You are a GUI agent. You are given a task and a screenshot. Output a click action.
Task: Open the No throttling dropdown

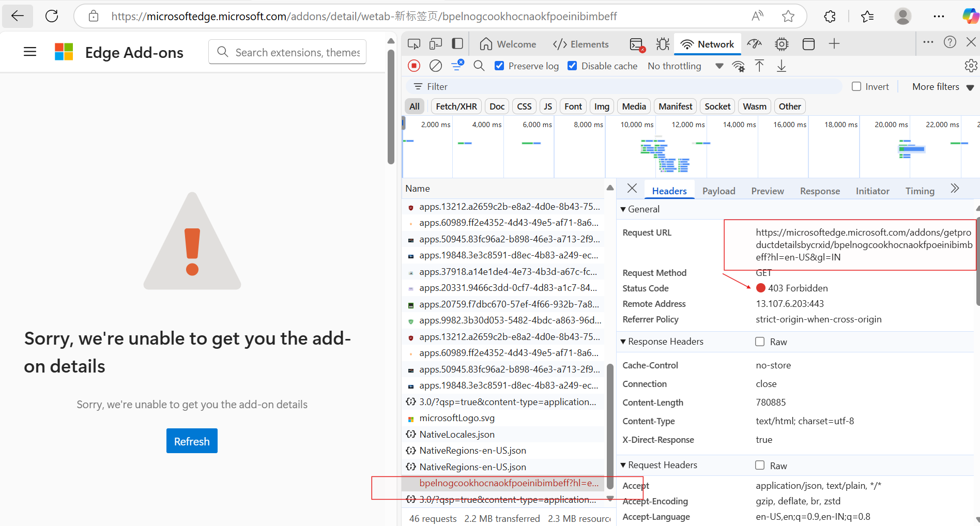[685, 66]
